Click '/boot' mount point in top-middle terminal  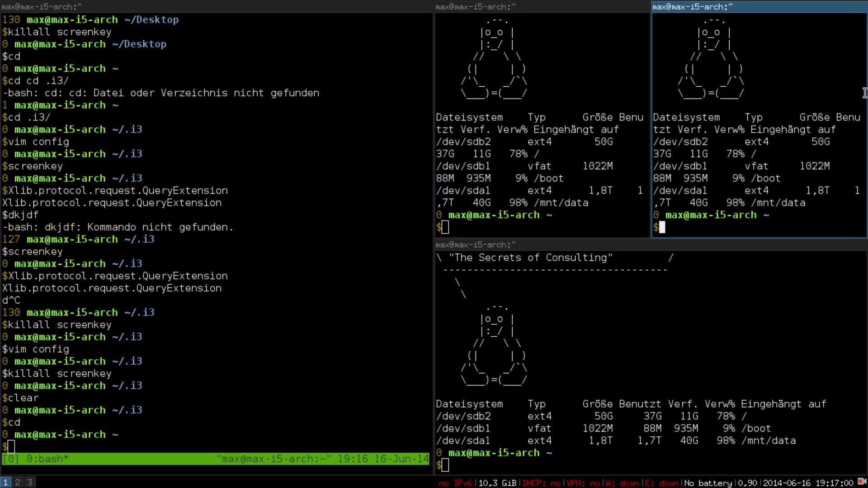548,178
